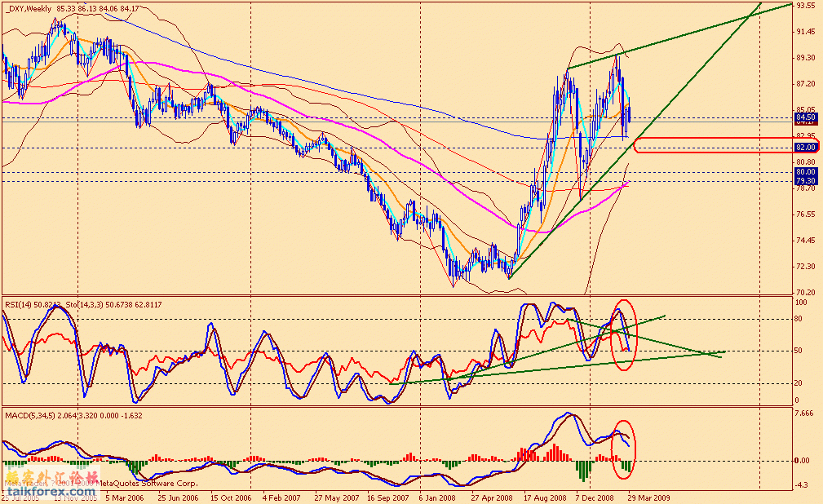This screenshot has width=823, height=504.
Task: Click the -4.3 MACD scale value
Action: [802, 485]
